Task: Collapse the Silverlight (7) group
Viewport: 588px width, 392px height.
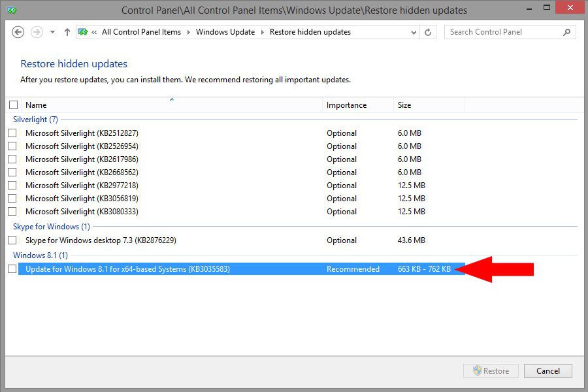Action: (x=36, y=120)
